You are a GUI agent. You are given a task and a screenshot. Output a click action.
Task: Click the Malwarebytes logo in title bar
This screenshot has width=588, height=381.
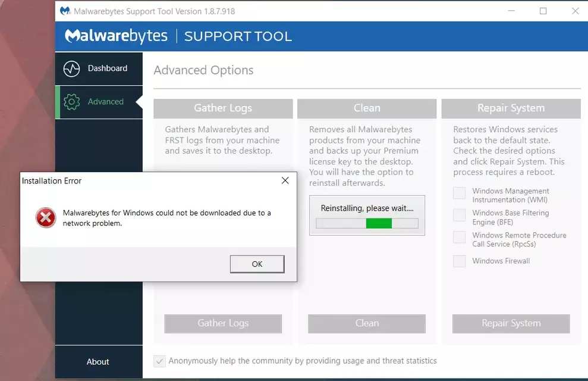point(65,11)
